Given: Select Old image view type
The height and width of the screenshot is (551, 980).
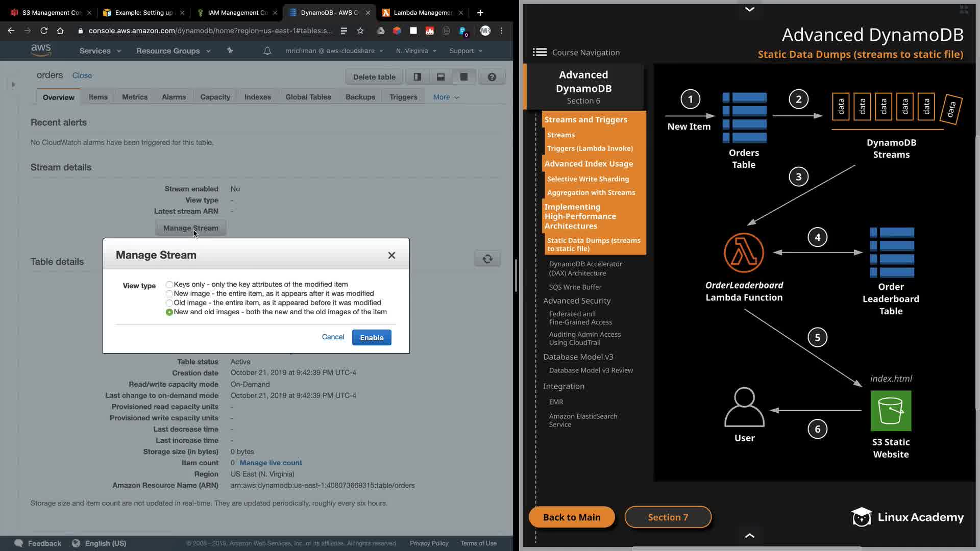Looking at the screenshot, I should (169, 303).
